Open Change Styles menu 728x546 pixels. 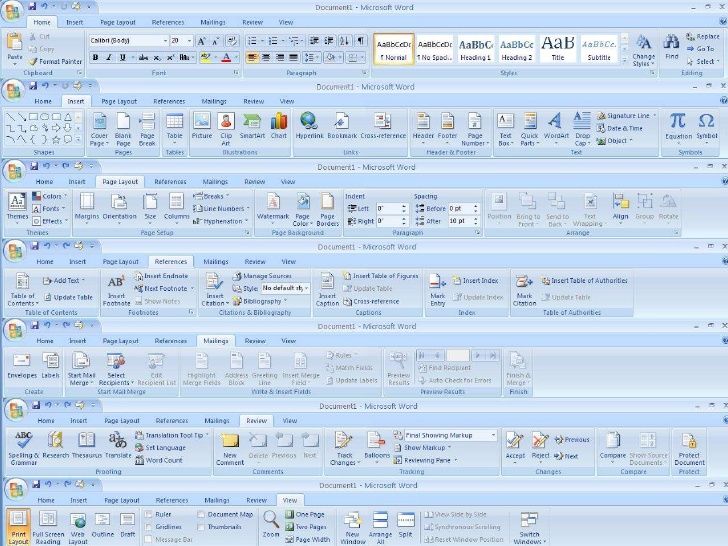pos(643,50)
